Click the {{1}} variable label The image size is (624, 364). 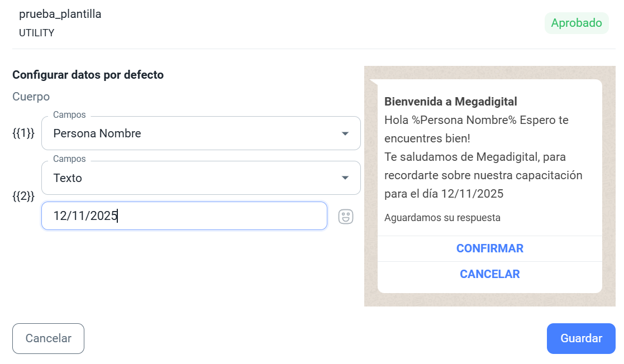click(23, 133)
